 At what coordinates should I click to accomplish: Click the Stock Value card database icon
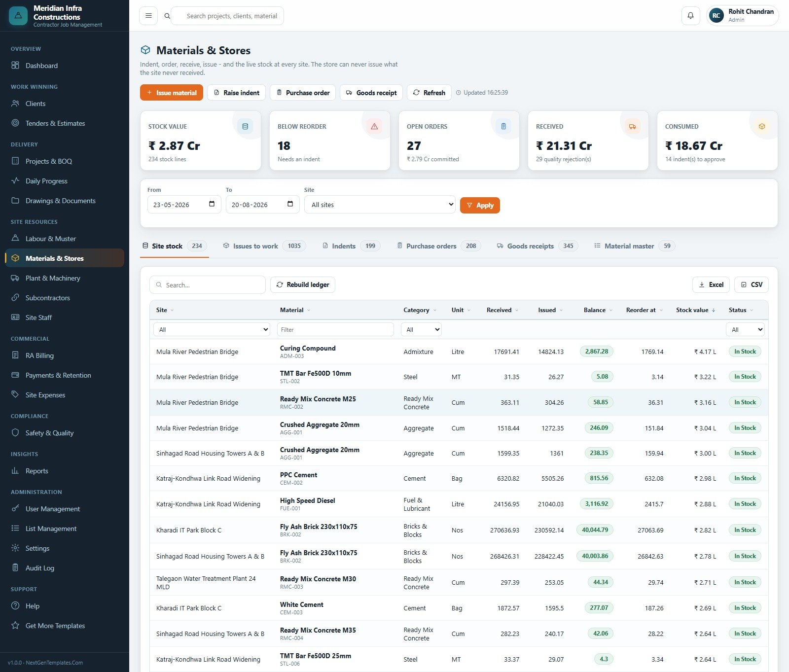tap(245, 127)
